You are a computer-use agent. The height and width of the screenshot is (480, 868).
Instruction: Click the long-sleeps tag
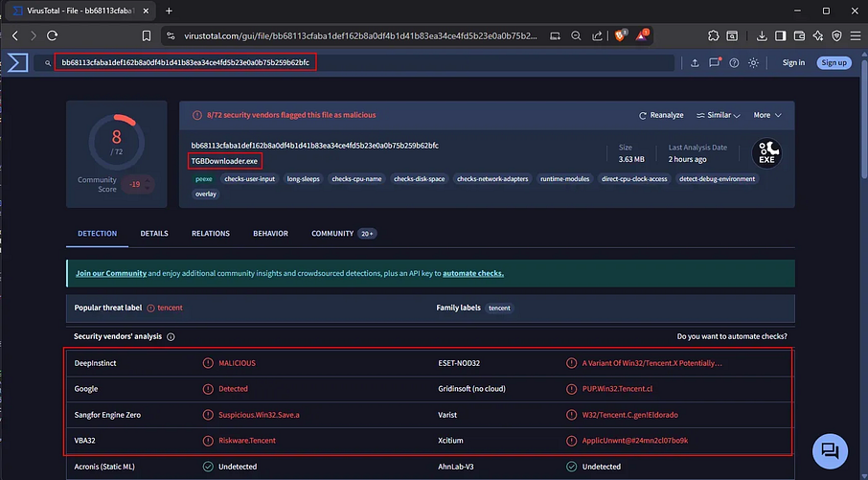click(x=304, y=179)
